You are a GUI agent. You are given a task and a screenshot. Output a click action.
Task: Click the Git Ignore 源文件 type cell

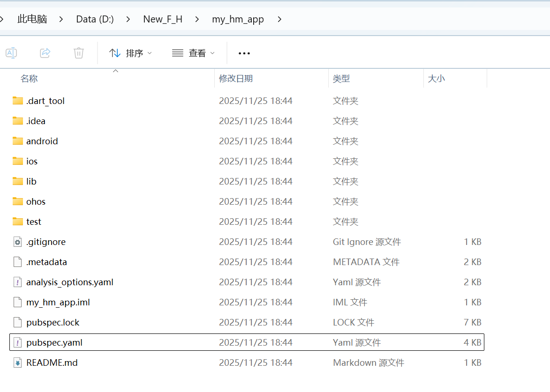(367, 242)
